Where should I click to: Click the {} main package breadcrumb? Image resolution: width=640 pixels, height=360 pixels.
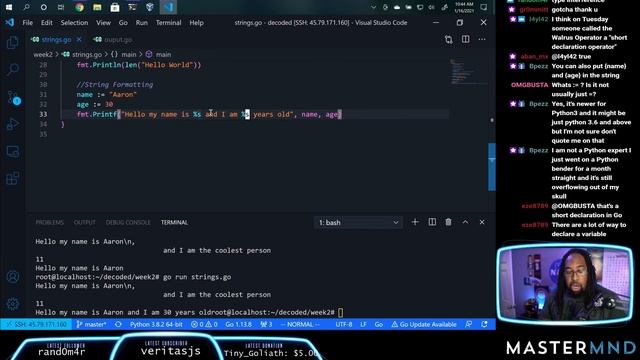pyautogui.click(x=124, y=54)
